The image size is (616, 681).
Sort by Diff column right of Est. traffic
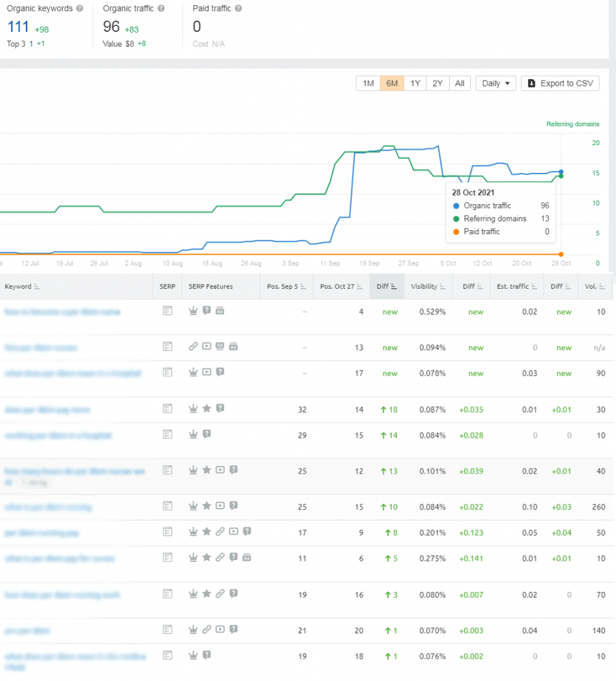tap(560, 287)
